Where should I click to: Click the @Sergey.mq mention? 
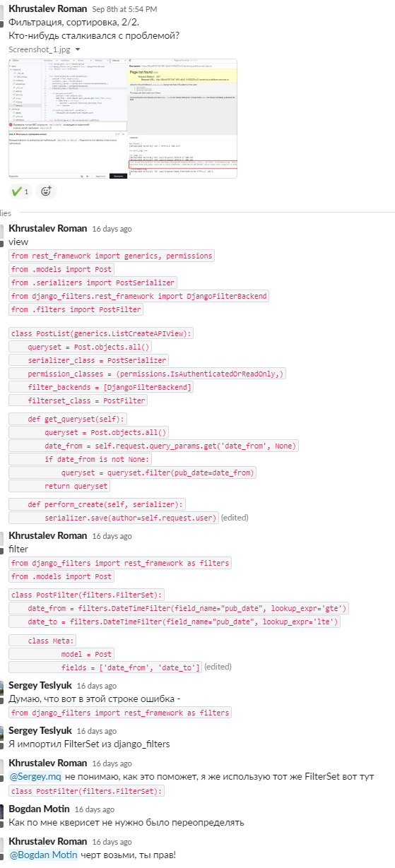pyautogui.click(x=35, y=777)
